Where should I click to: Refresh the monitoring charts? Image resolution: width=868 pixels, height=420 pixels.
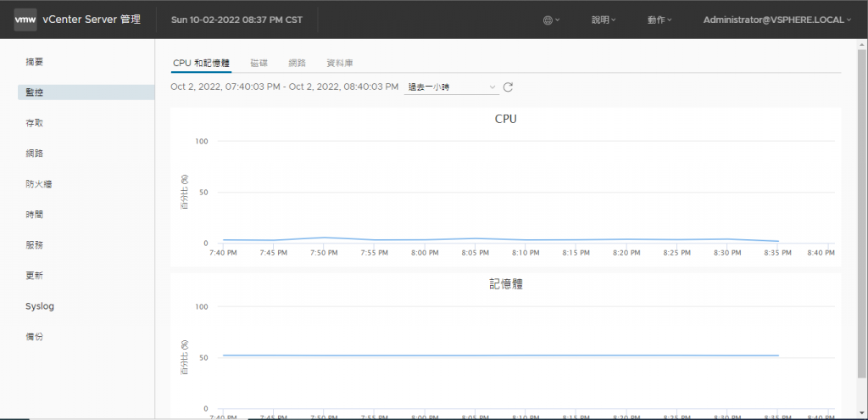(x=509, y=87)
